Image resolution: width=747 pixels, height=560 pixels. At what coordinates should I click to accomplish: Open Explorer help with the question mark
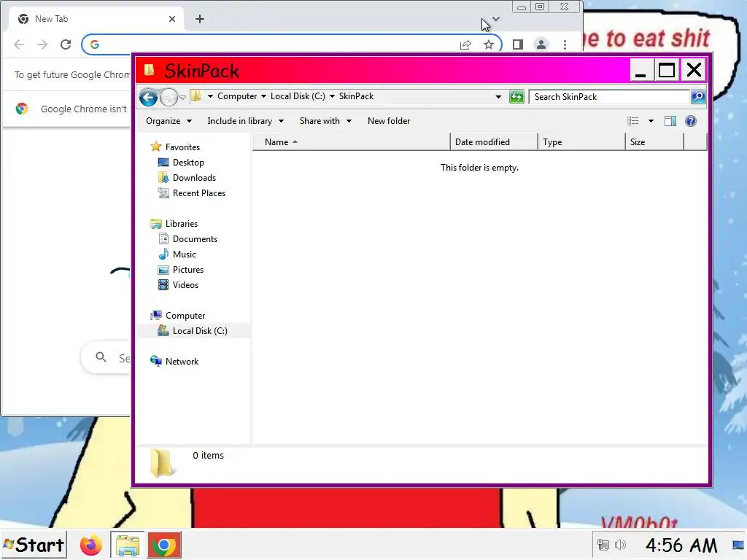[691, 121]
